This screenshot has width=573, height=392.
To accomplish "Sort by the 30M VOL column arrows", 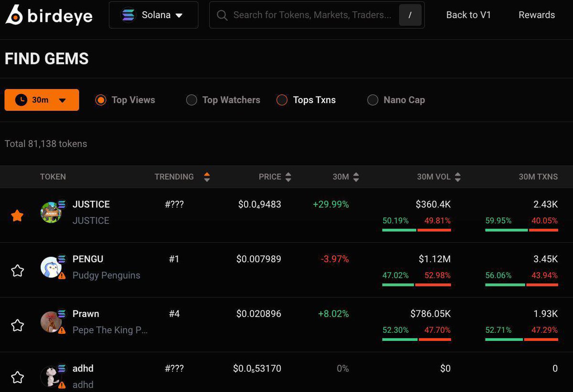I will 457,177.
